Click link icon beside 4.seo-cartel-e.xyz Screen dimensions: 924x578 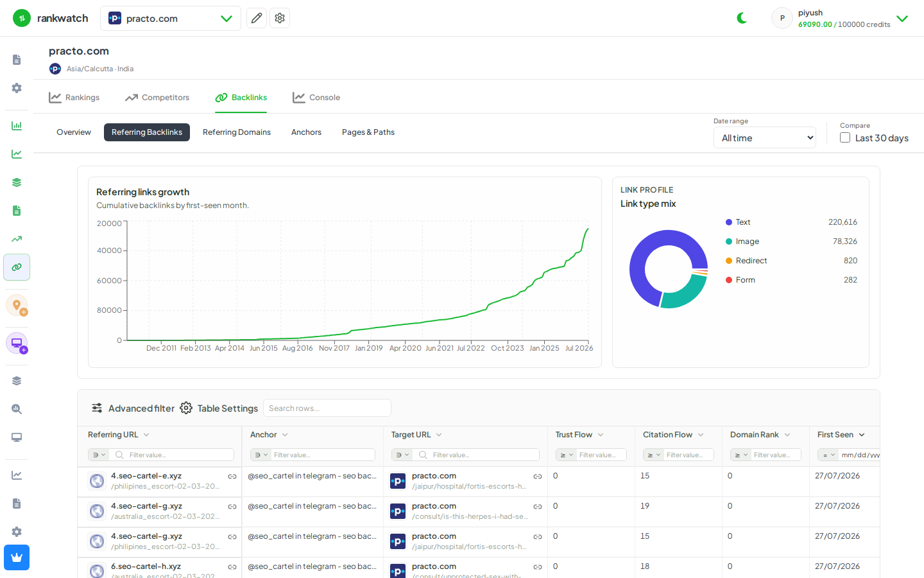(x=232, y=477)
